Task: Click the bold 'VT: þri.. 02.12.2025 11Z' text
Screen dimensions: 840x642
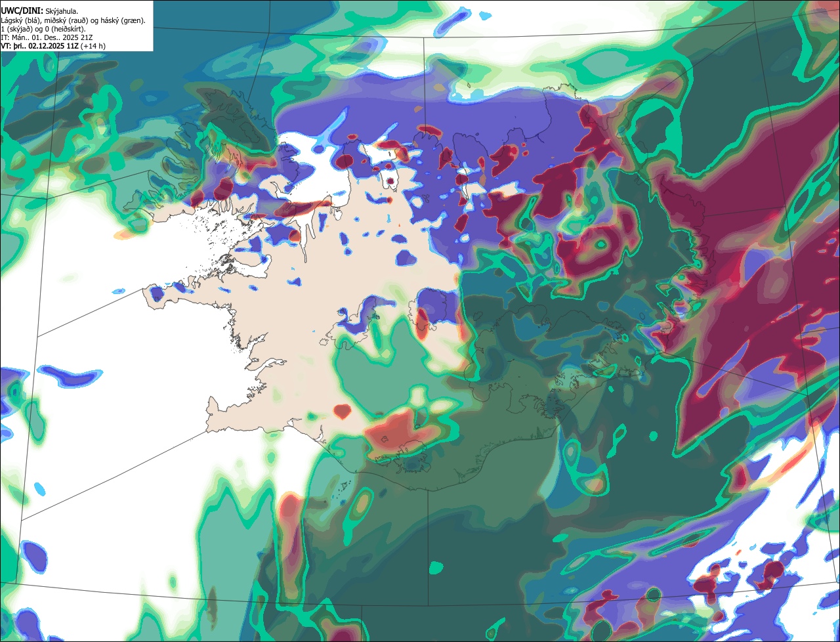Action: (x=40, y=46)
